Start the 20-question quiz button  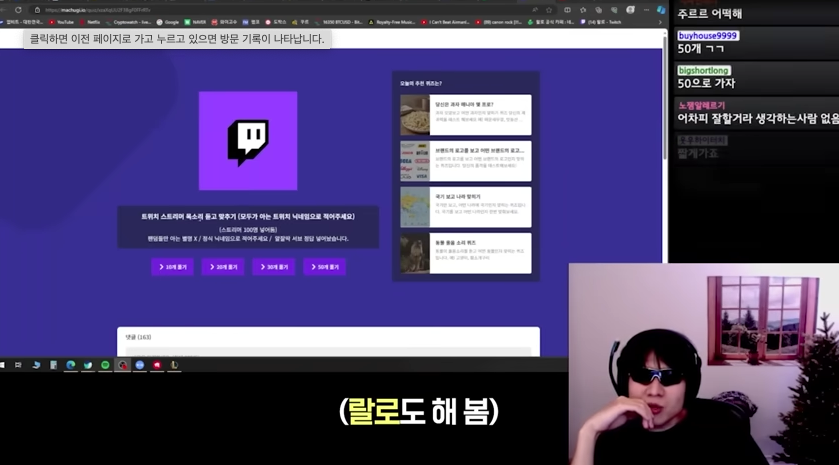click(223, 266)
